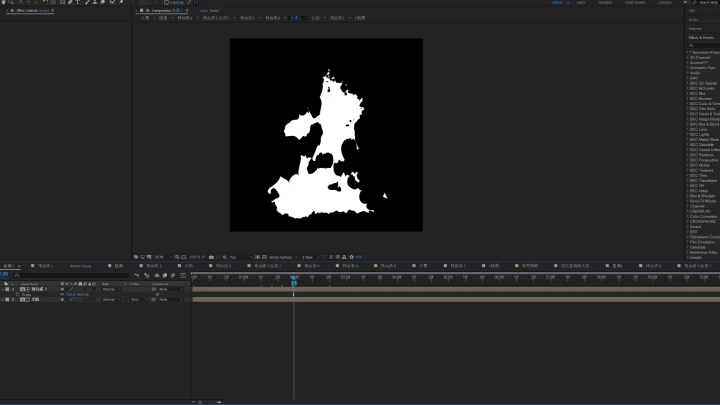Toggle transparency grid in viewer
This screenshot has width=720, height=405.
click(x=264, y=257)
